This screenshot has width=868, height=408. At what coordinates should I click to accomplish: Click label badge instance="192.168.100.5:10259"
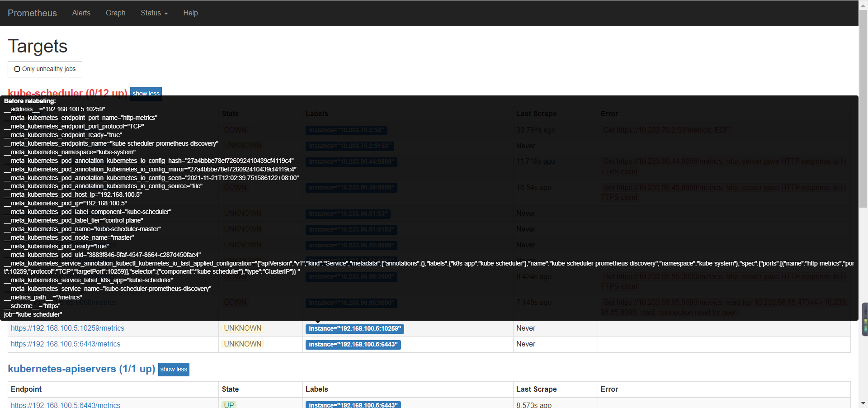tap(354, 329)
